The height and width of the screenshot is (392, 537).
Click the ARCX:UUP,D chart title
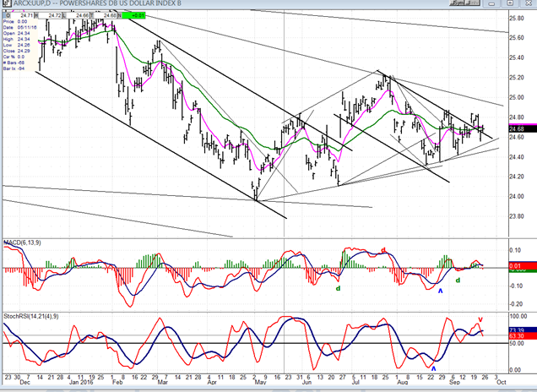point(34,5)
